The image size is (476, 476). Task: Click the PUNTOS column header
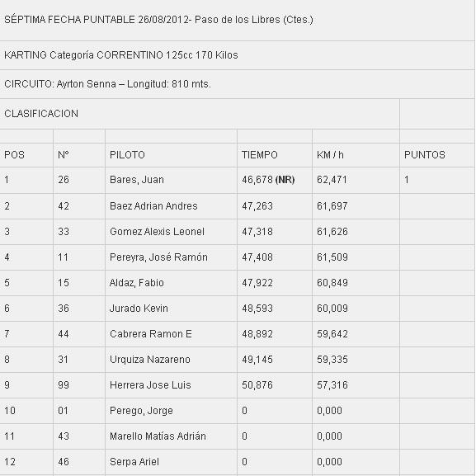coord(424,155)
